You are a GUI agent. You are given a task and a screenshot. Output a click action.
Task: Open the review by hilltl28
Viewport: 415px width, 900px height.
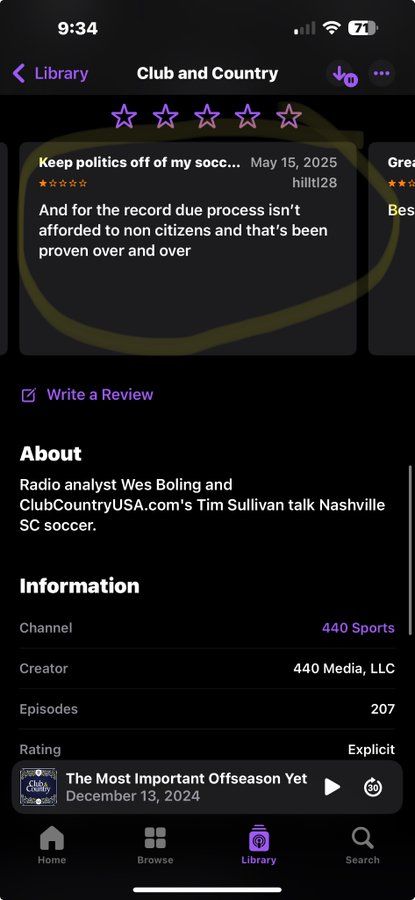(188, 249)
